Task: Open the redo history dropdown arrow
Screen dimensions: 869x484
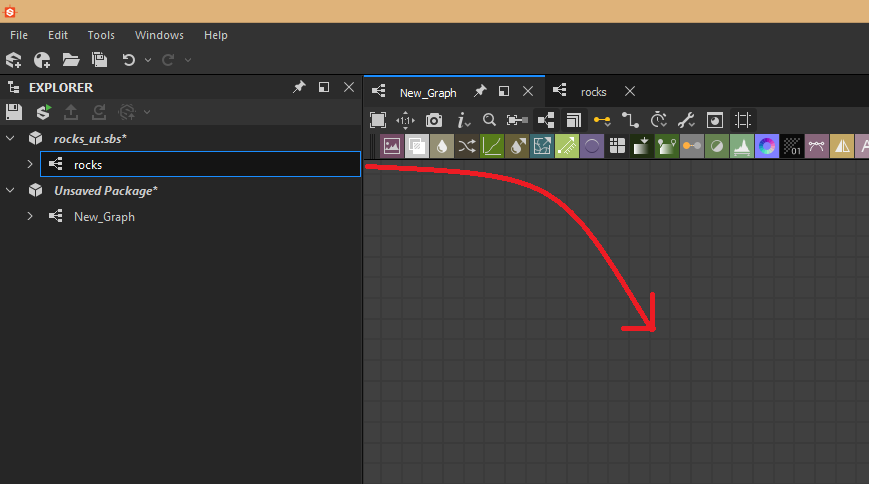Action: (188, 60)
